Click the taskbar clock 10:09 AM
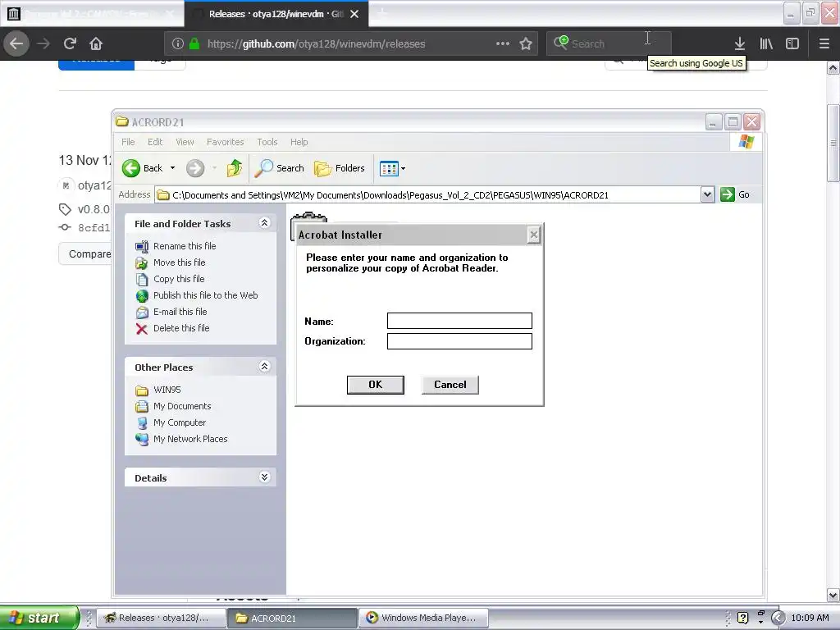Viewport: 840px width, 630px height. (x=810, y=618)
